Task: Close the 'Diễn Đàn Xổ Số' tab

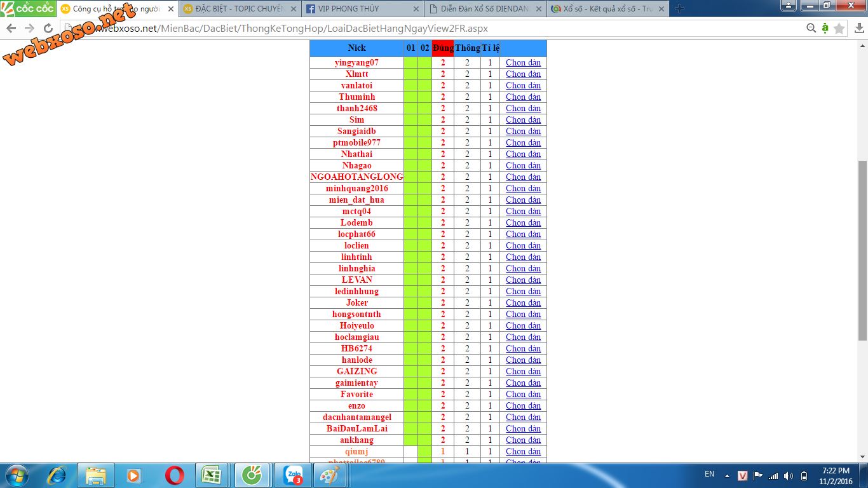Action: 539,9
